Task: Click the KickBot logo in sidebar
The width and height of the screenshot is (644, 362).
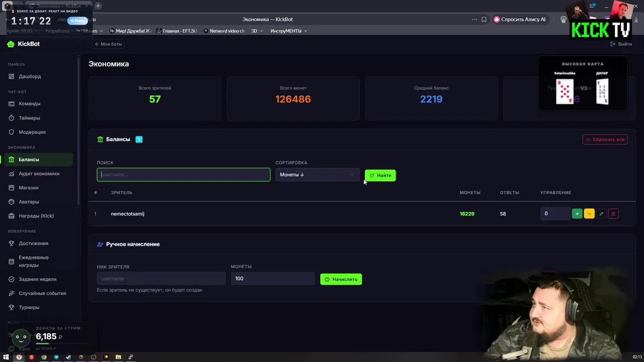Action: coord(24,44)
